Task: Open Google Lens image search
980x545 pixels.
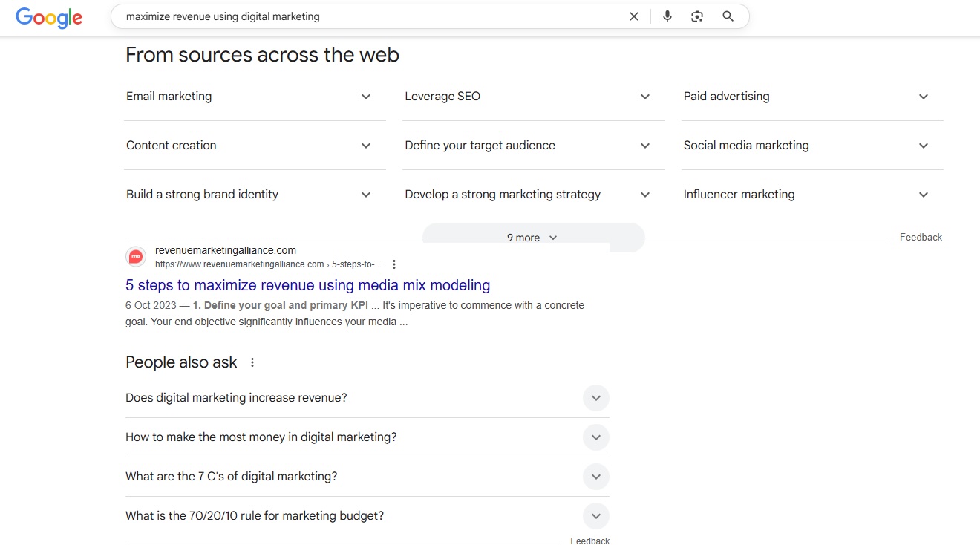Action: pos(696,16)
